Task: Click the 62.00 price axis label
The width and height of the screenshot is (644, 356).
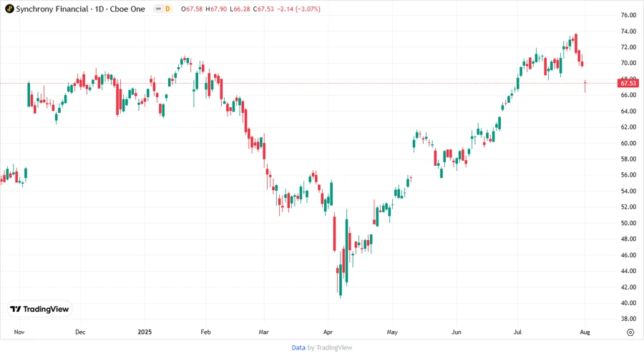Action: point(628,127)
